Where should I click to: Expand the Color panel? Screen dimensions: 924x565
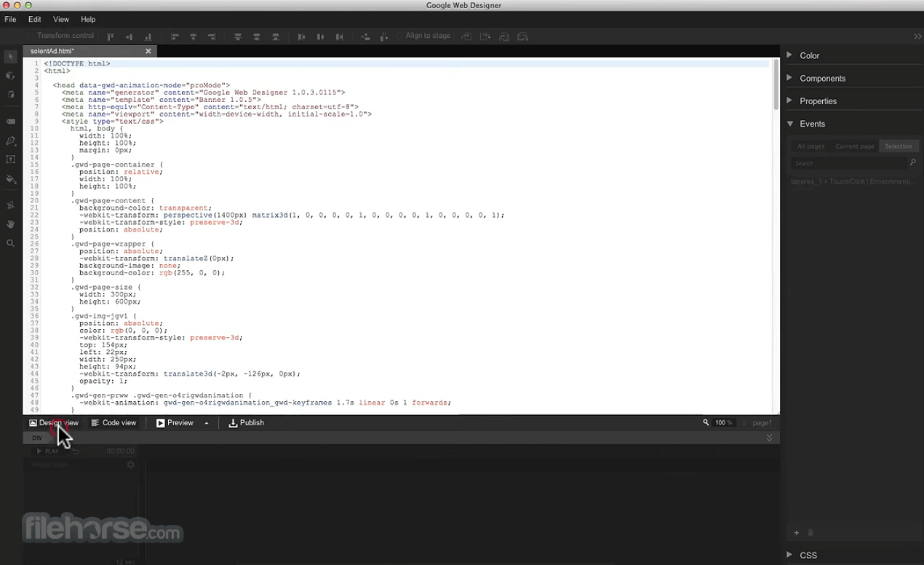[789, 55]
